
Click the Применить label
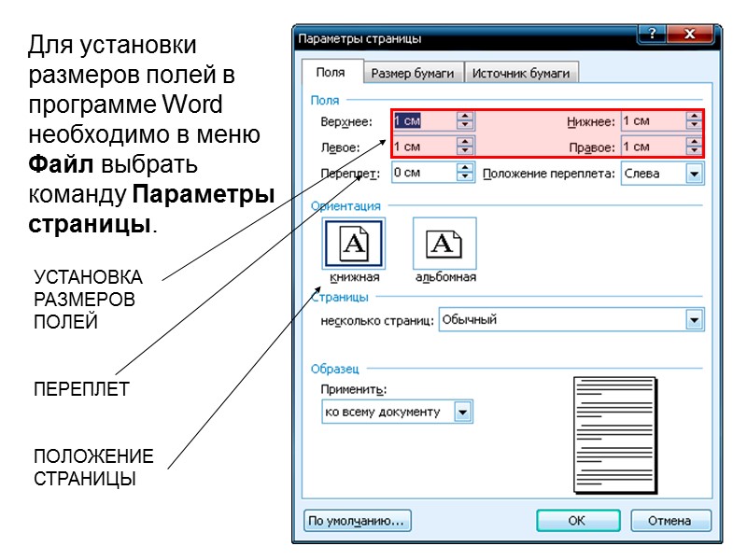tap(354, 389)
